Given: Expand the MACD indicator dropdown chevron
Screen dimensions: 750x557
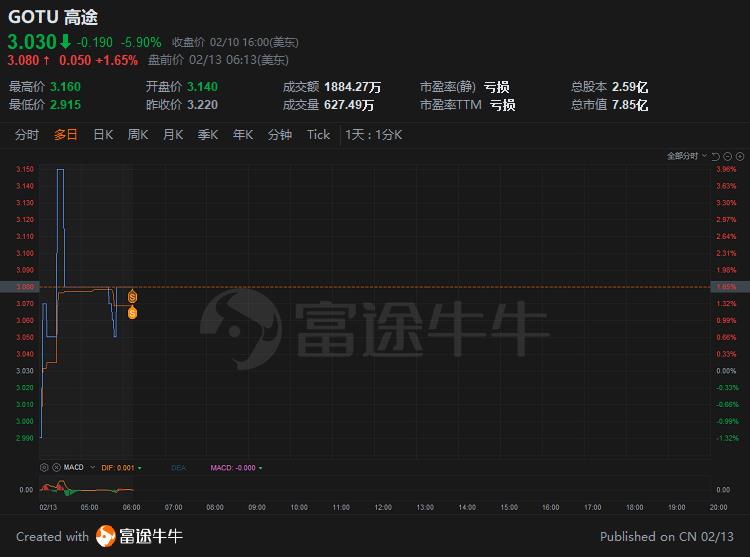Looking at the screenshot, I should pos(92,467).
